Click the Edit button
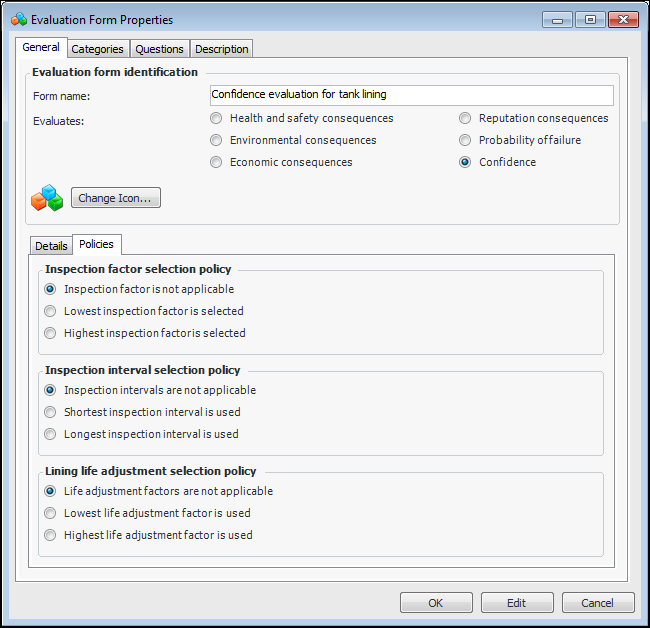The image size is (650, 628). click(x=517, y=603)
